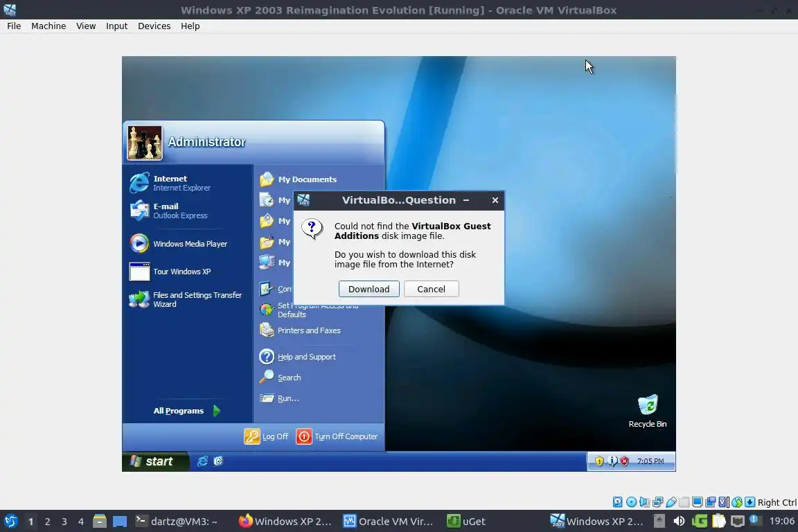
Task: Switch to the uGet taskbar entry
Action: 466,522
